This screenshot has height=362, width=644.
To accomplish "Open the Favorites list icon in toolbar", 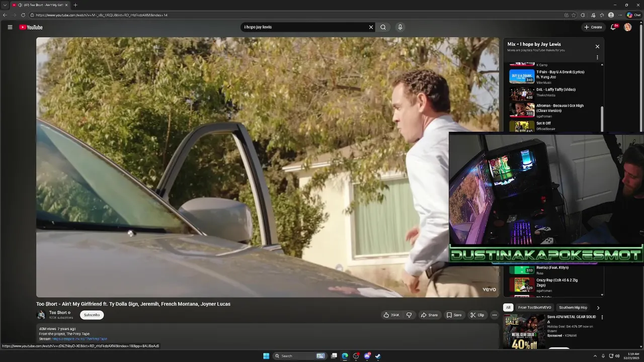I will (x=602, y=15).
